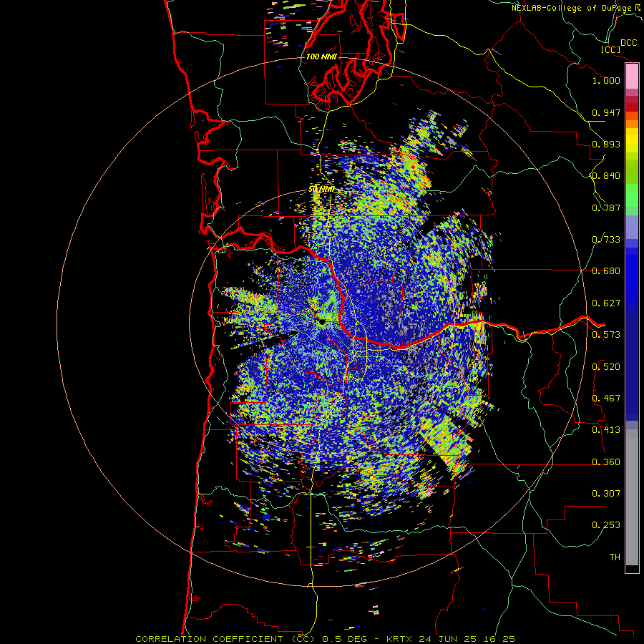The width and height of the screenshot is (644, 644).
Task: Click the KRTX radar site center marker
Action: pos(321,322)
